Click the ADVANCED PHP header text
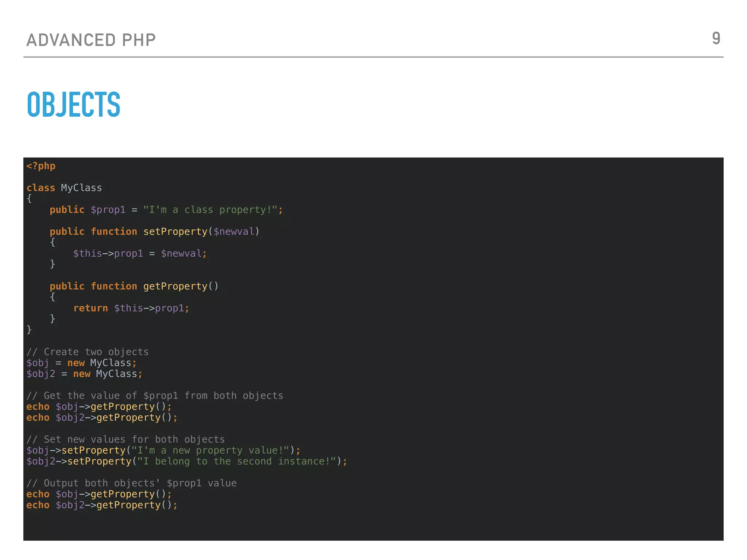Image resolution: width=747 pixels, height=560 pixels. coord(91,40)
